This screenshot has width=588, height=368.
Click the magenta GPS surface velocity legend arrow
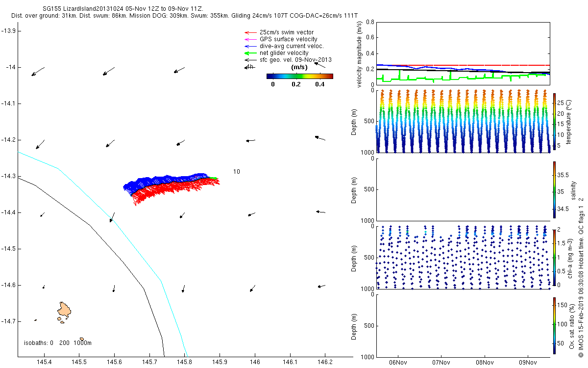251,39
